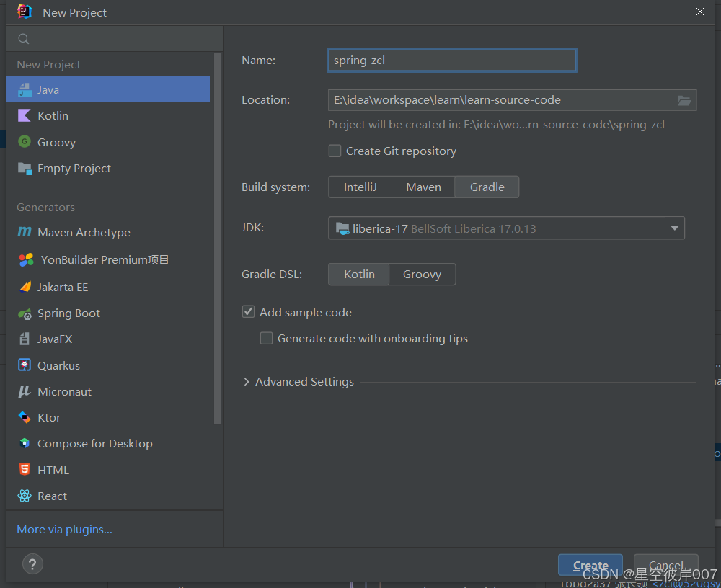Image resolution: width=721 pixels, height=588 pixels.
Task: Click the JDK folder icon in combo box
Action: tap(342, 228)
